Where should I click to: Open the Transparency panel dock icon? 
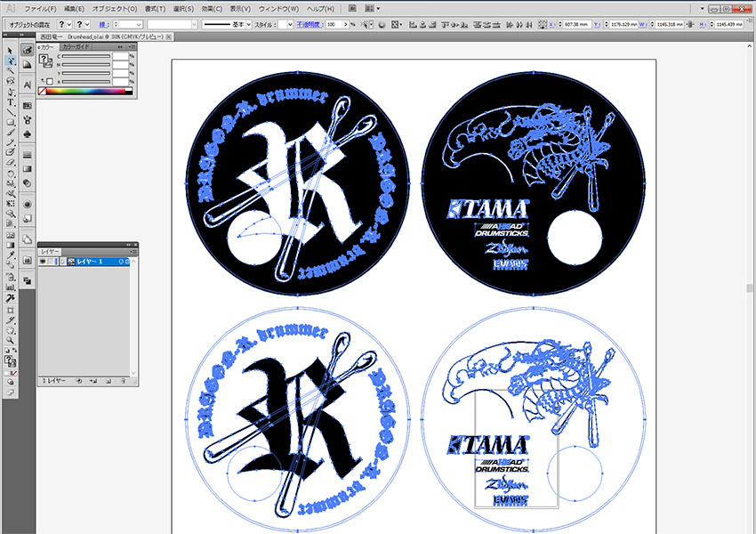(x=27, y=183)
